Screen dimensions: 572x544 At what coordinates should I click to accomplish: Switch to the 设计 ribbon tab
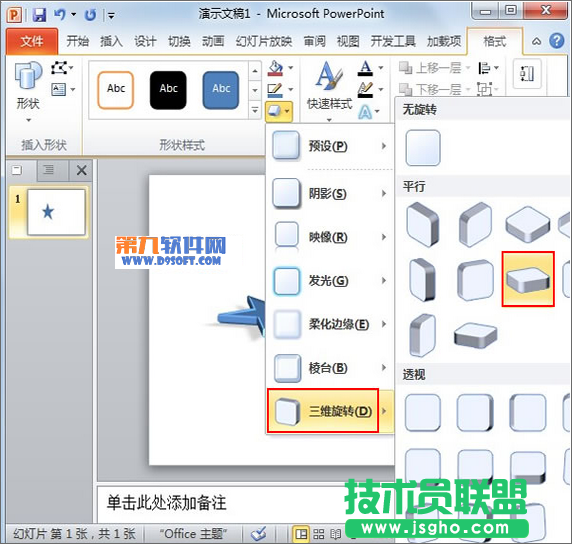pyautogui.click(x=145, y=41)
